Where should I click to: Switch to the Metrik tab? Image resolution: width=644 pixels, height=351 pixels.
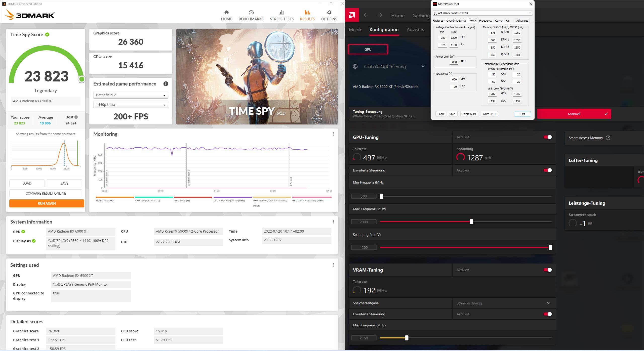coord(355,29)
